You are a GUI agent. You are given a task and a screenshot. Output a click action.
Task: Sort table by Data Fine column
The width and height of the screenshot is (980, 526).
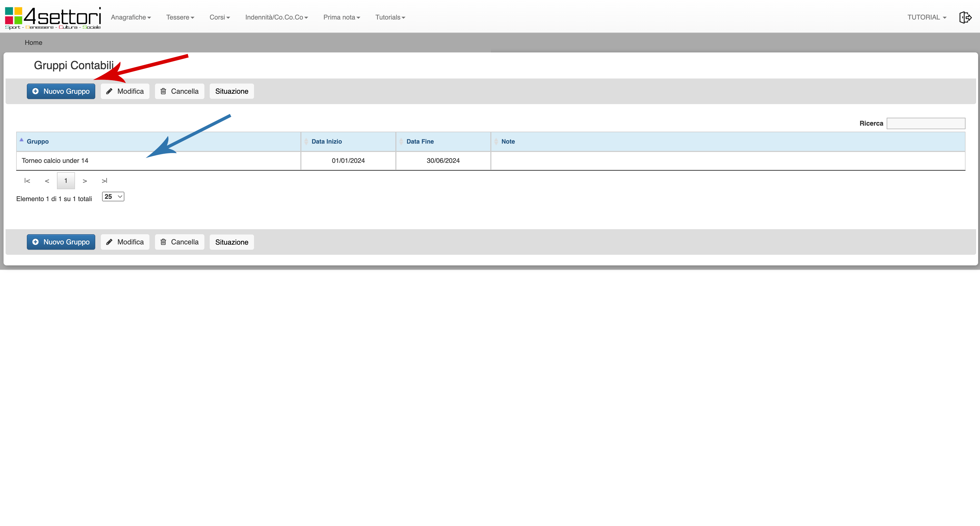(x=420, y=142)
